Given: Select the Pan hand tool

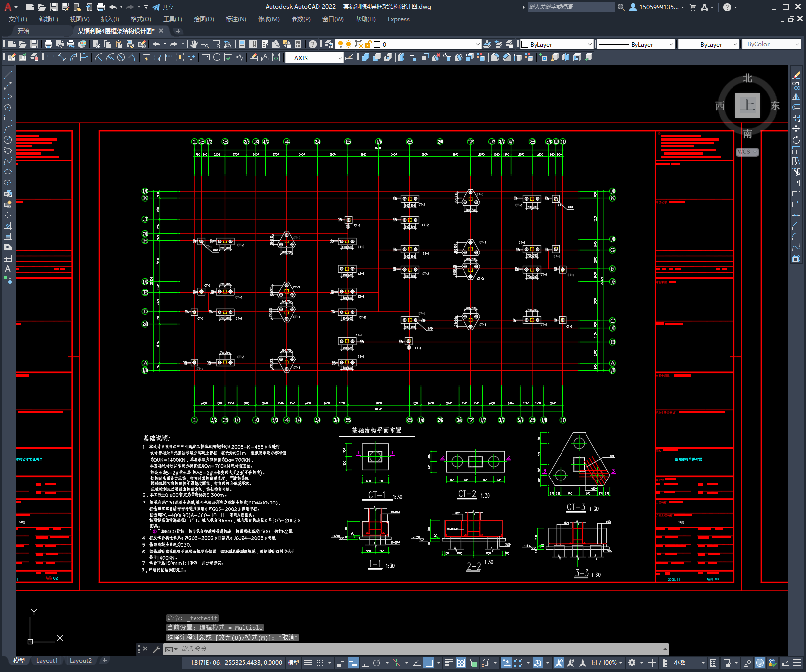Looking at the screenshot, I should (x=194, y=44).
